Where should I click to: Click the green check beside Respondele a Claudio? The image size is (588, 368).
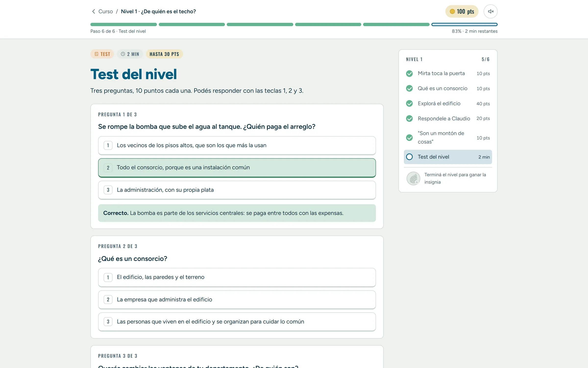click(x=409, y=118)
